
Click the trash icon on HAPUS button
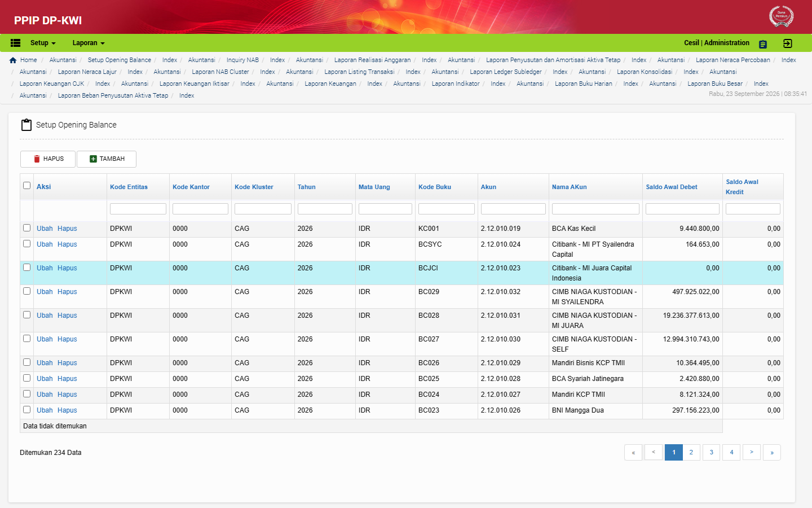[37, 159]
